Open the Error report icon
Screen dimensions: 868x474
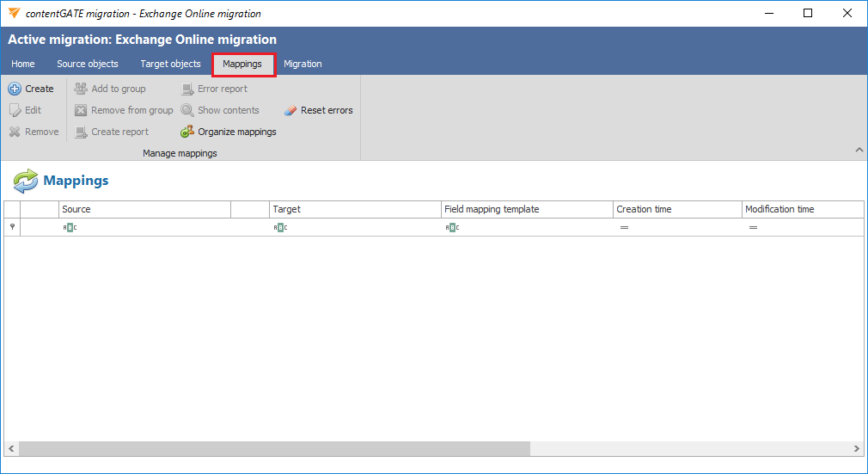click(187, 89)
